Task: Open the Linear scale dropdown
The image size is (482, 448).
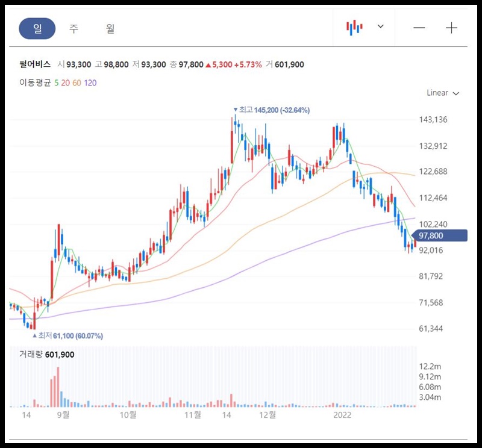Action: [443, 93]
